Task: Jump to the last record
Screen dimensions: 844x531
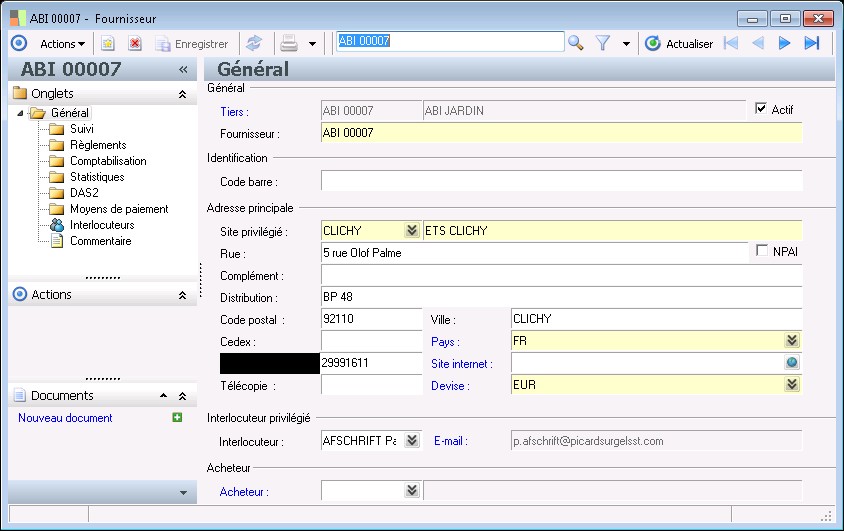Action: pyautogui.click(x=812, y=43)
